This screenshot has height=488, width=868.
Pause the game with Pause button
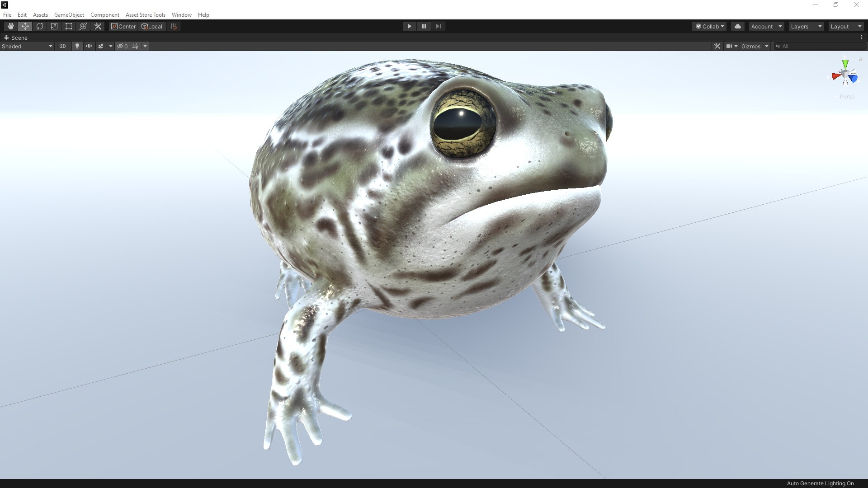click(424, 26)
